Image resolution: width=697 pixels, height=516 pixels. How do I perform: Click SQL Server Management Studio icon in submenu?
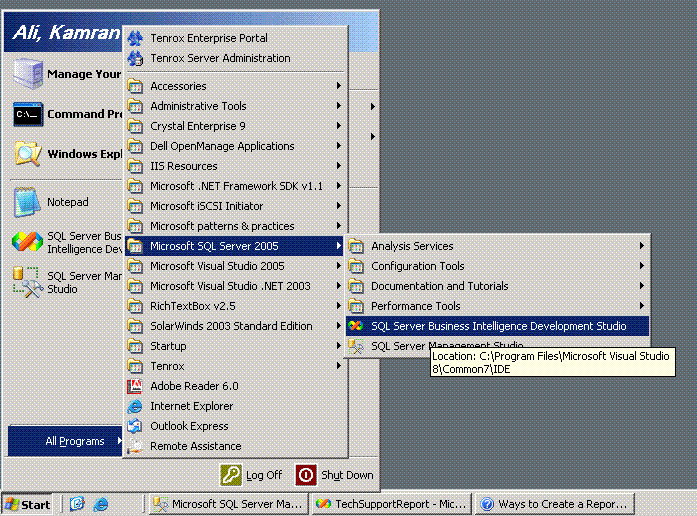(x=356, y=346)
